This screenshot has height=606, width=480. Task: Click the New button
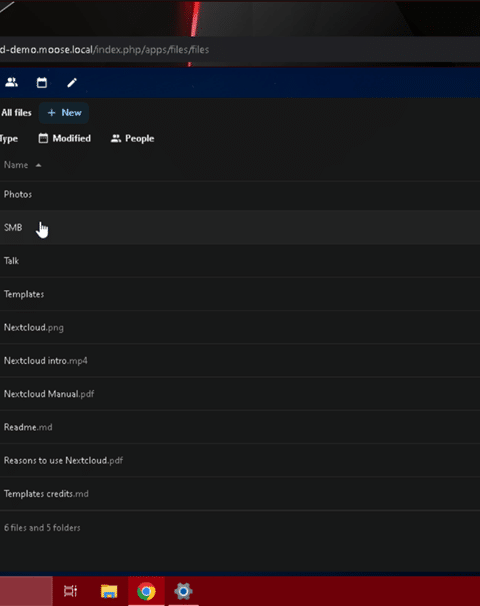click(64, 113)
